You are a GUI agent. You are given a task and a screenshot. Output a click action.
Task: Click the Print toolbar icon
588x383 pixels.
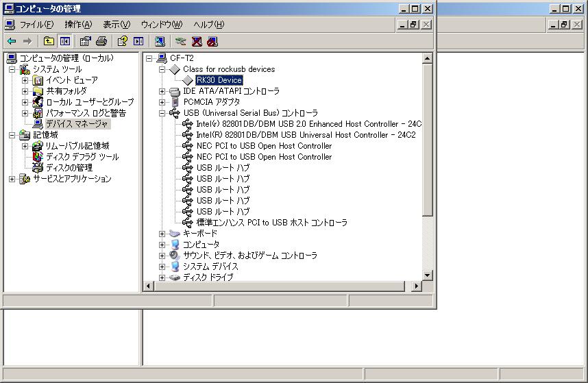101,41
